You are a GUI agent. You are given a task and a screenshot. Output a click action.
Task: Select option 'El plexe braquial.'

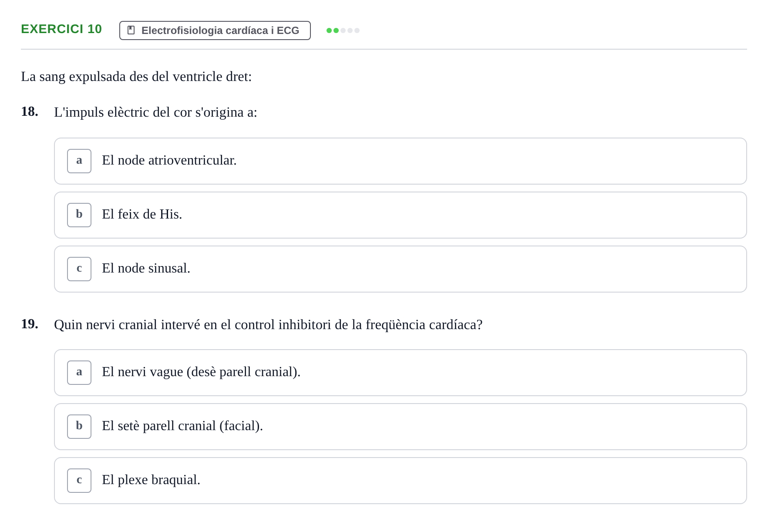[401, 481]
